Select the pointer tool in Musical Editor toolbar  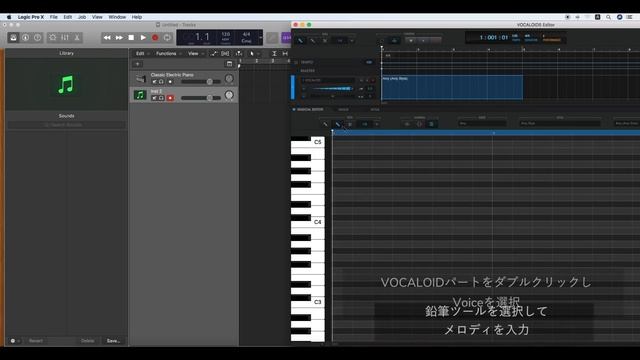click(325, 124)
